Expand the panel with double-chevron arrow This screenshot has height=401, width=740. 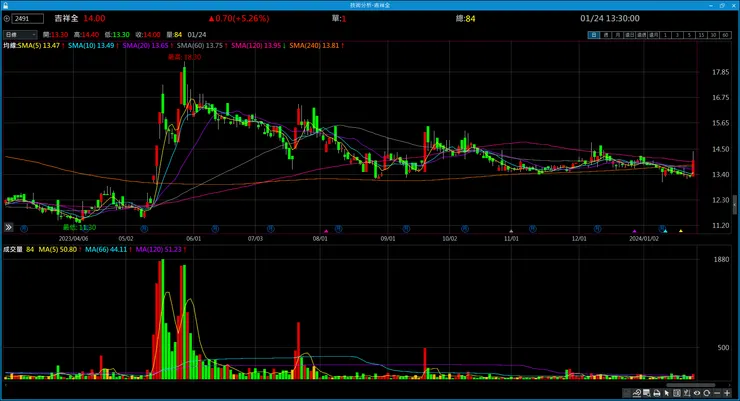coord(8,227)
